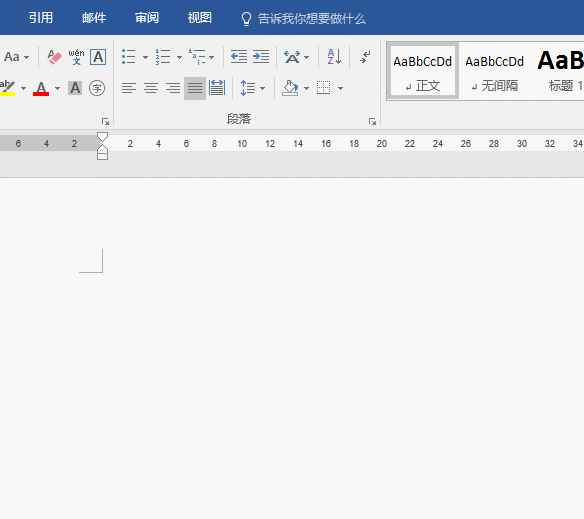Select the 无间隔 style
Screen dimensions: 584x519
495,72
